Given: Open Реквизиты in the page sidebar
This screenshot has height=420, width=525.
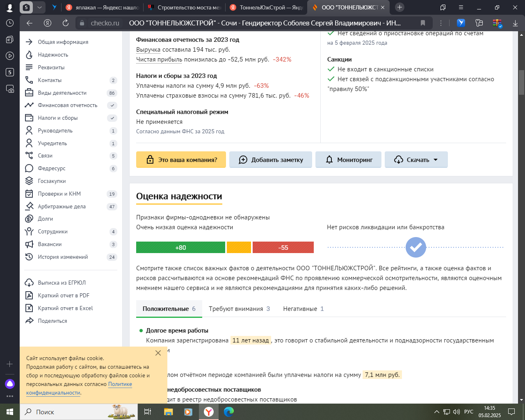Looking at the screenshot, I should tap(51, 67).
